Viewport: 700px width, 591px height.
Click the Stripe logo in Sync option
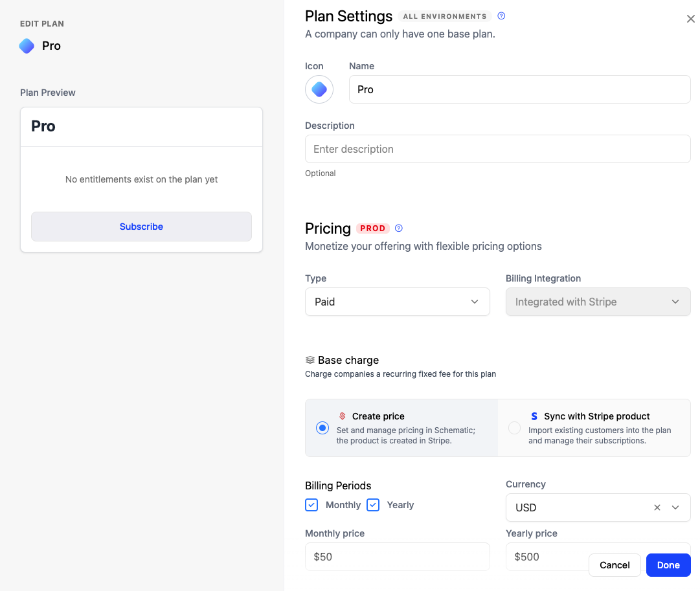coord(534,416)
